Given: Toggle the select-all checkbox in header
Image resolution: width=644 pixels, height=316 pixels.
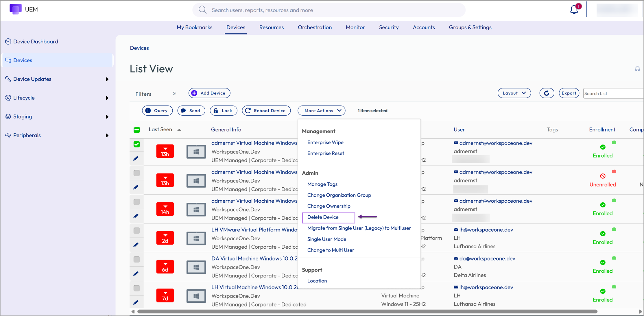Looking at the screenshot, I should coord(137,130).
